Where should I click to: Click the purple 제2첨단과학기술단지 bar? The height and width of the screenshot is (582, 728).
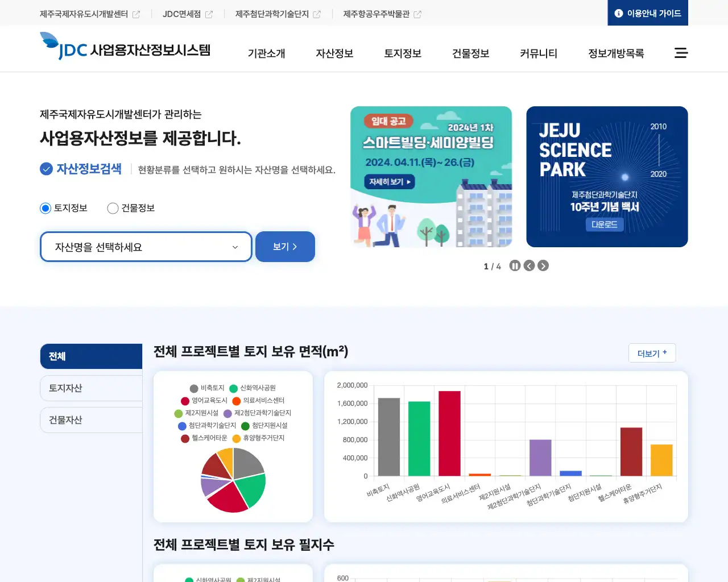540,458
